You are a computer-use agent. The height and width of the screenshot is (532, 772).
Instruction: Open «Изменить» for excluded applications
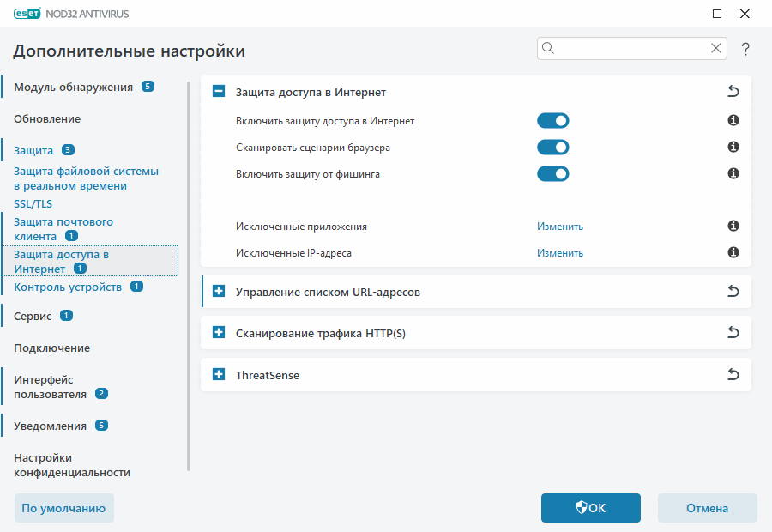(560, 227)
